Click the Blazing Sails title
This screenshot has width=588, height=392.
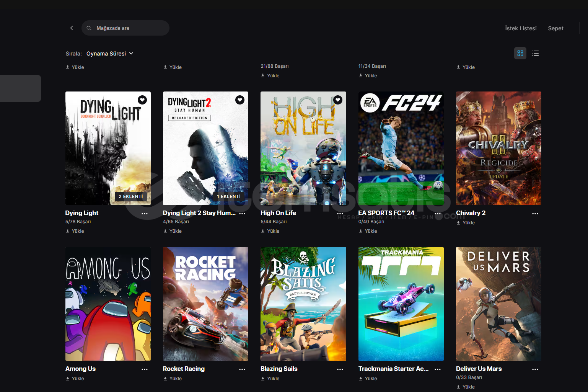coord(279,369)
